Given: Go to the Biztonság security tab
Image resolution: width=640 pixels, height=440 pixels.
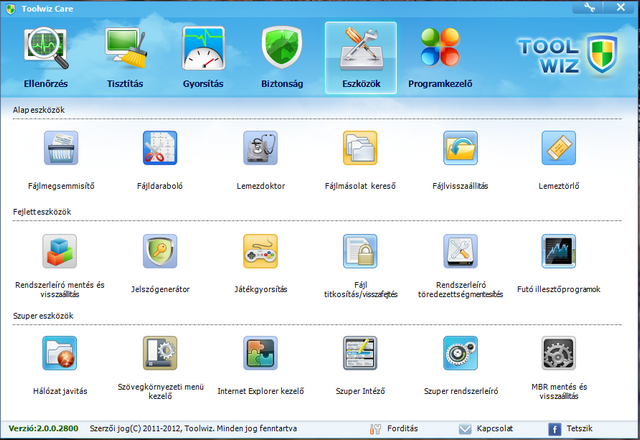Looking at the screenshot, I should pyautogui.click(x=282, y=58).
